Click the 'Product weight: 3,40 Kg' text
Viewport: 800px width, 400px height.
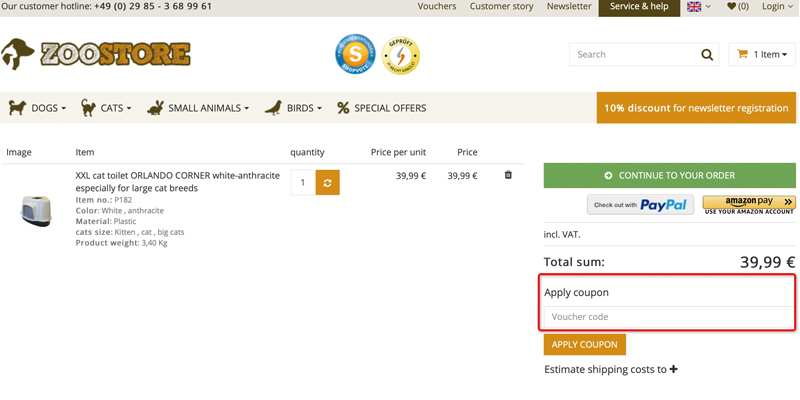click(x=121, y=243)
